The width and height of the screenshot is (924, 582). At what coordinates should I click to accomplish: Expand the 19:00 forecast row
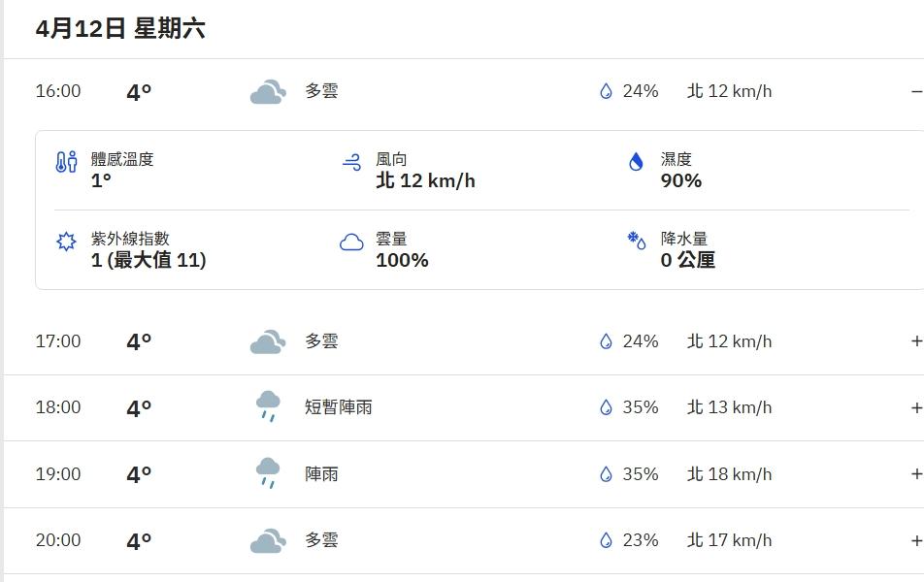pyautogui.click(x=916, y=473)
